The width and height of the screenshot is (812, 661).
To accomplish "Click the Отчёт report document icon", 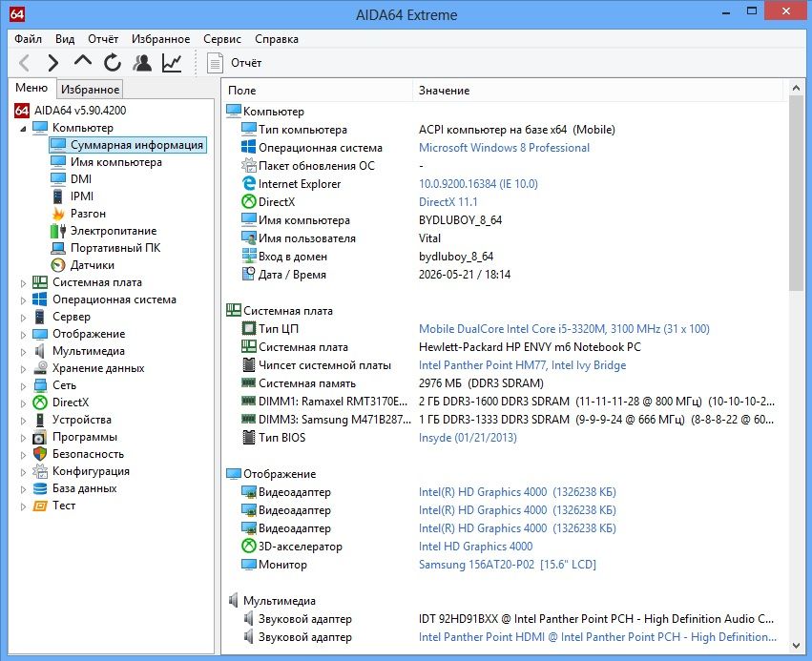I will 215,63.
